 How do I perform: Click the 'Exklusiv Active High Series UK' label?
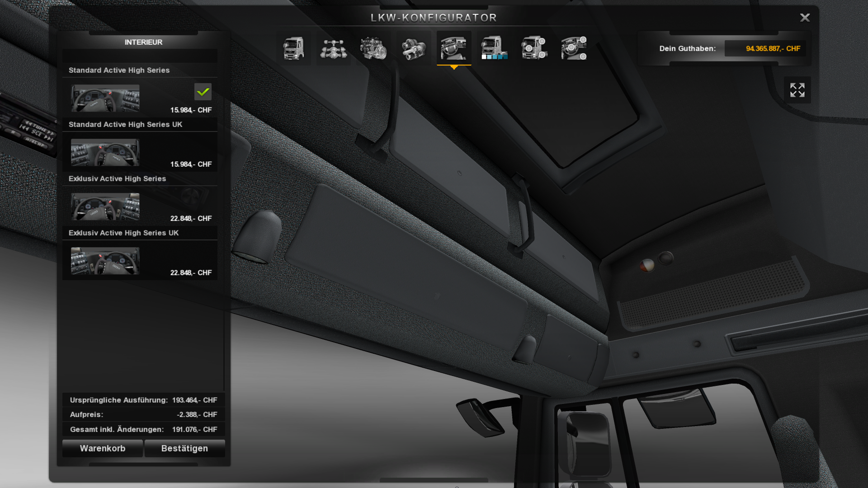[x=124, y=233]
